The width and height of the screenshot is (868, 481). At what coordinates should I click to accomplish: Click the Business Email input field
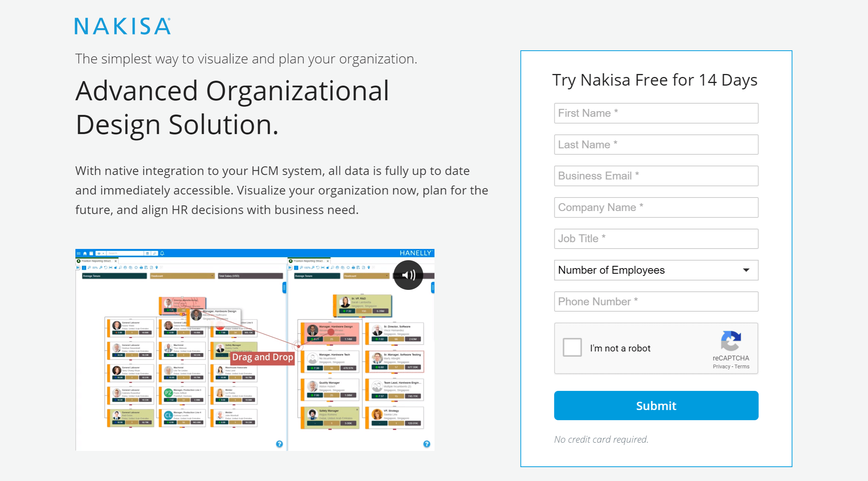pyautogui.click(x=656, y=175)
